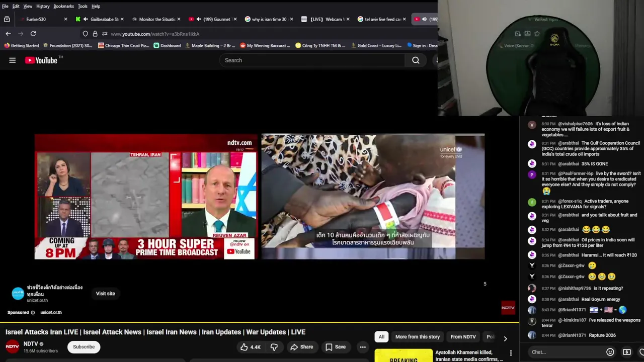
Task: Subscribe to the NDTV channel
Action: [84, 347]
